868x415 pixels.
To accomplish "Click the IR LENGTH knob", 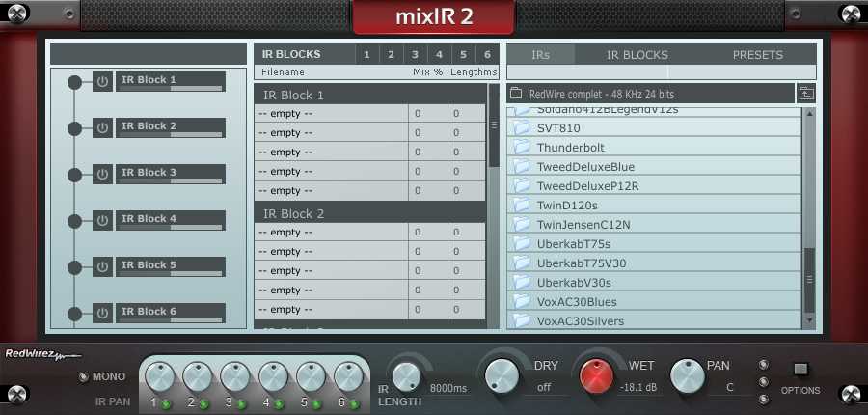I will (x=407, y=375).
